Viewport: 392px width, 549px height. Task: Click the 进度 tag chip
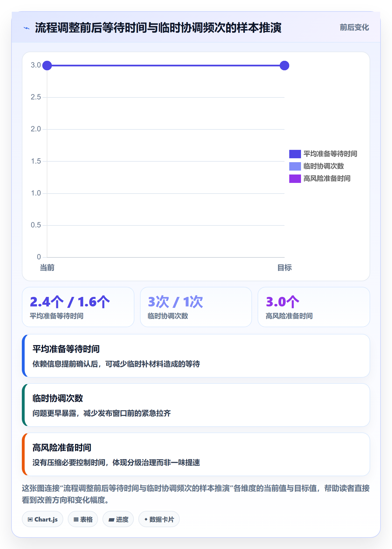tap(118, 519)
